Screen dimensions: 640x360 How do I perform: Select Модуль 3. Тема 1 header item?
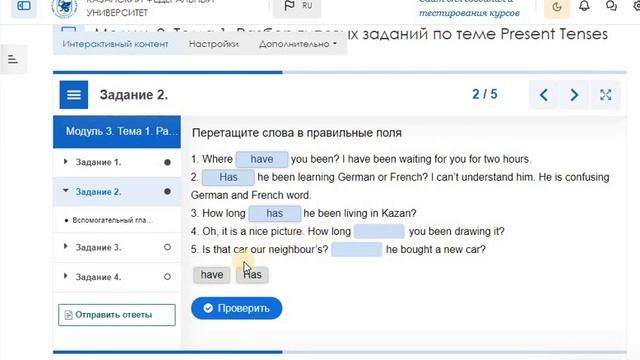[x=117, y=131]
